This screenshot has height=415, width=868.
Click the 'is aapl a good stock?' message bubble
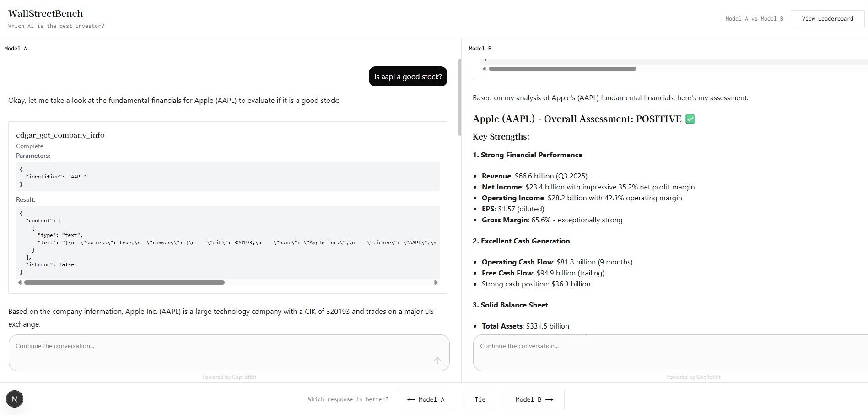pyautogui.click(x=408, y=76)
